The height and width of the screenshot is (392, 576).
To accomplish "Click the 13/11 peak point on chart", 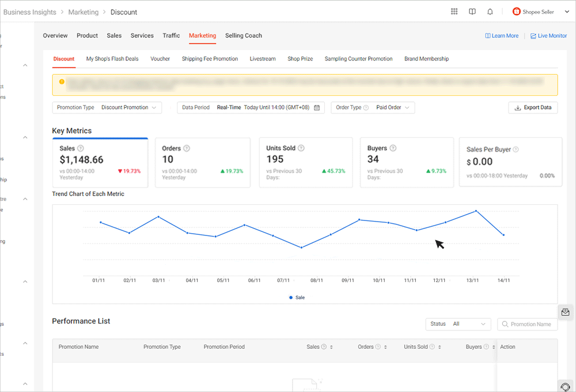I will point(476,211).
